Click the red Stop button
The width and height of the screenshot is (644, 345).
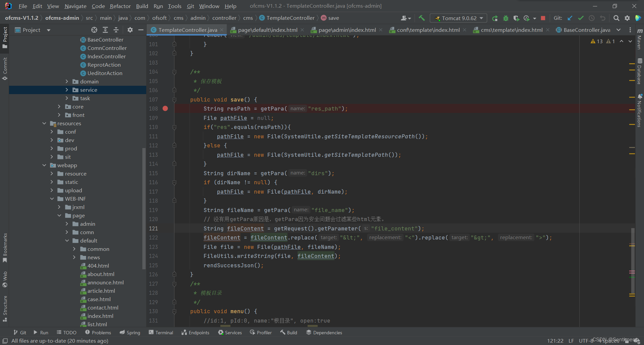tap(543, 18)
